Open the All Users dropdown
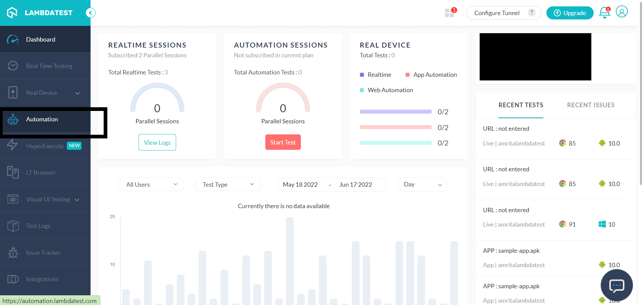 click(x=151, y=185)
